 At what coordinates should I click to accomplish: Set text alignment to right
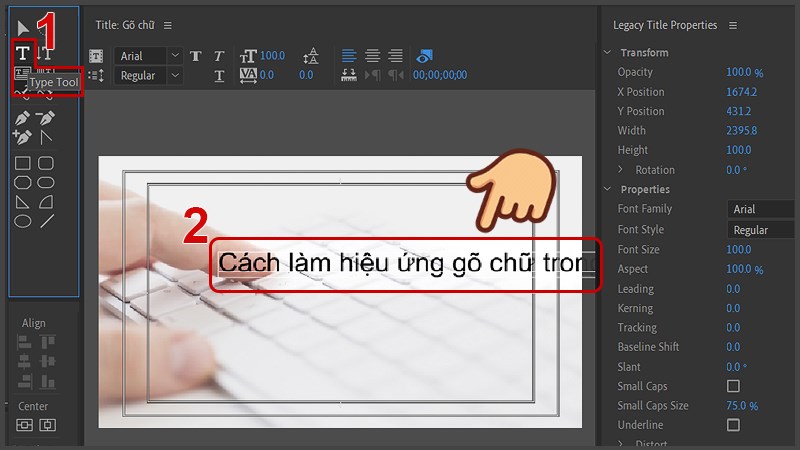click(x=395, y=56)
